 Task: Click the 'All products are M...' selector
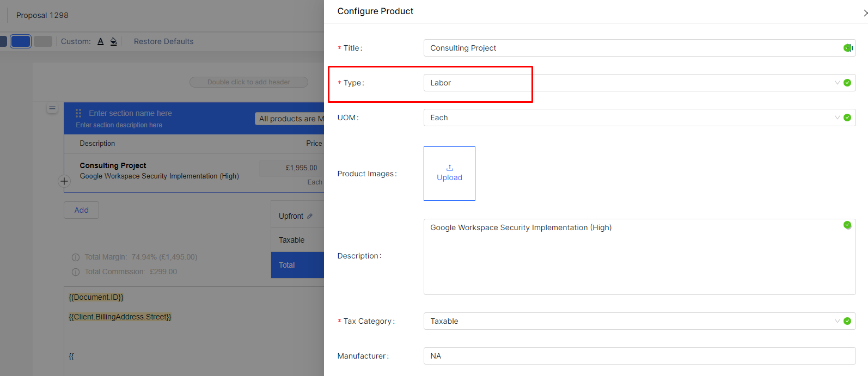(x=290, y=119)
